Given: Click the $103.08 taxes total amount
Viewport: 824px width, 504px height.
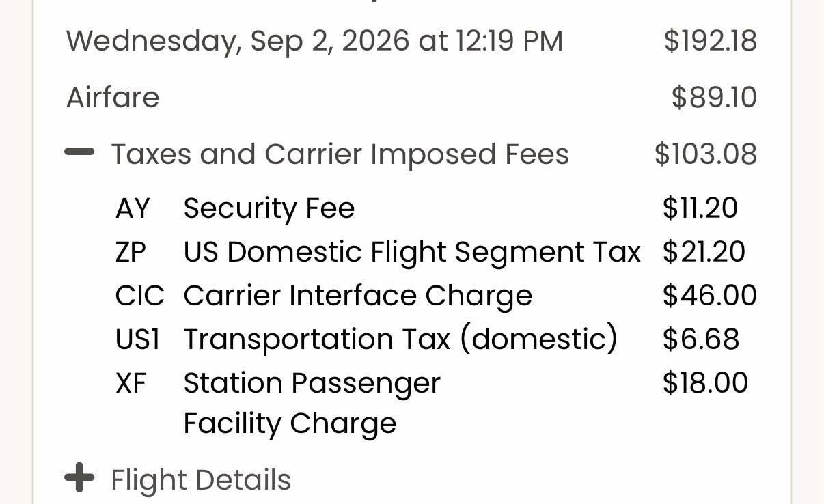Looking at the screenshot, I should click(706, 154).
